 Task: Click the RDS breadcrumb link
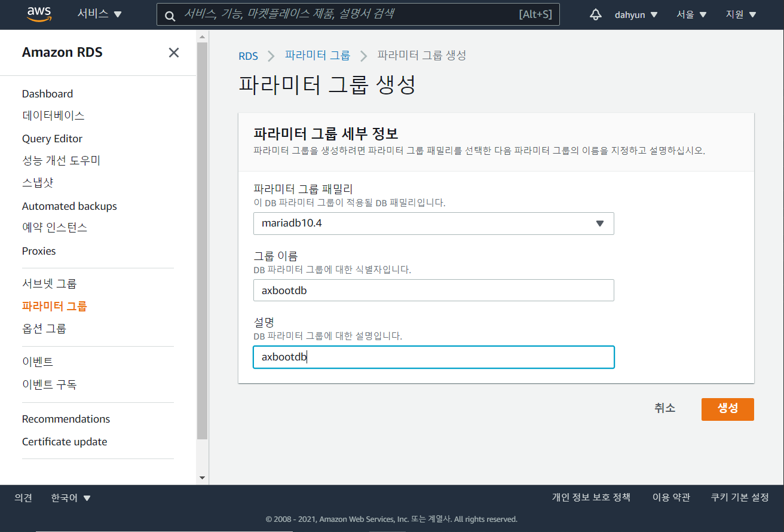[248, 56]
